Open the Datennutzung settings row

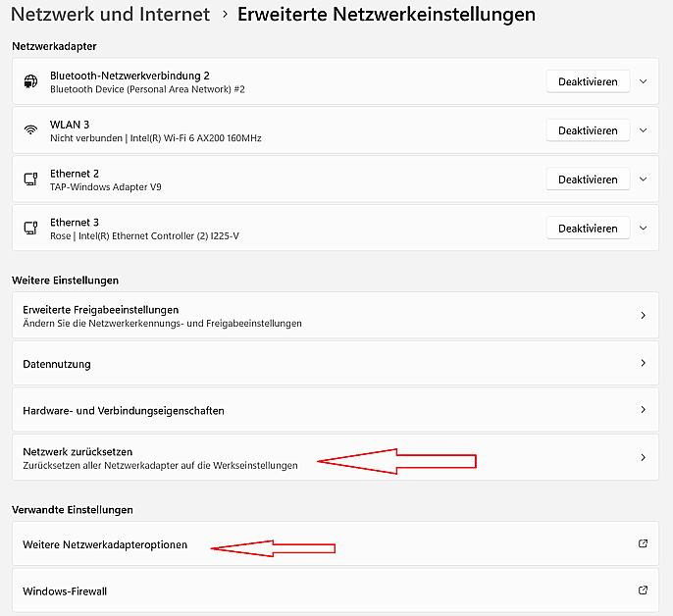[x=336, y=364]
